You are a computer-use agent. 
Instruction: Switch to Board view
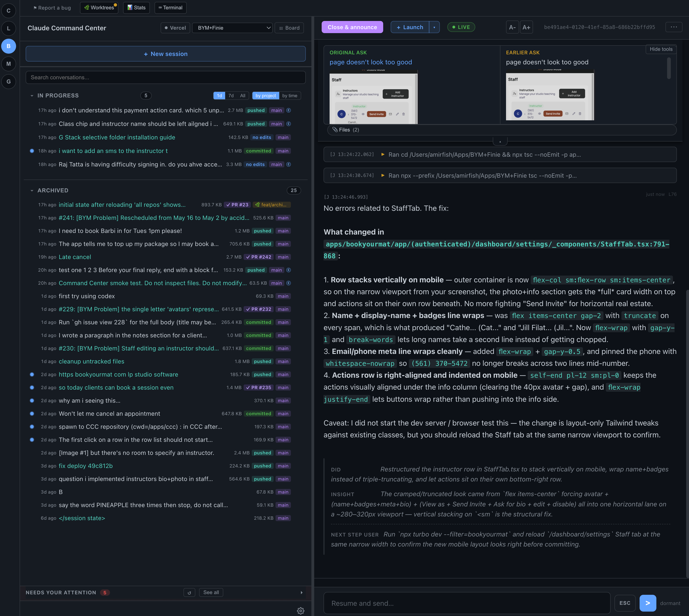point(289,28)
